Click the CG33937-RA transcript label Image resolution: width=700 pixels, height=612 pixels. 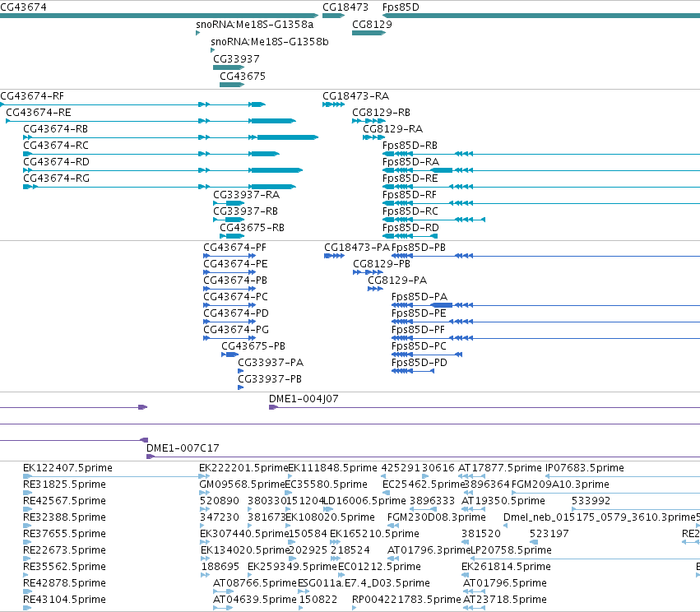(247, 195)
